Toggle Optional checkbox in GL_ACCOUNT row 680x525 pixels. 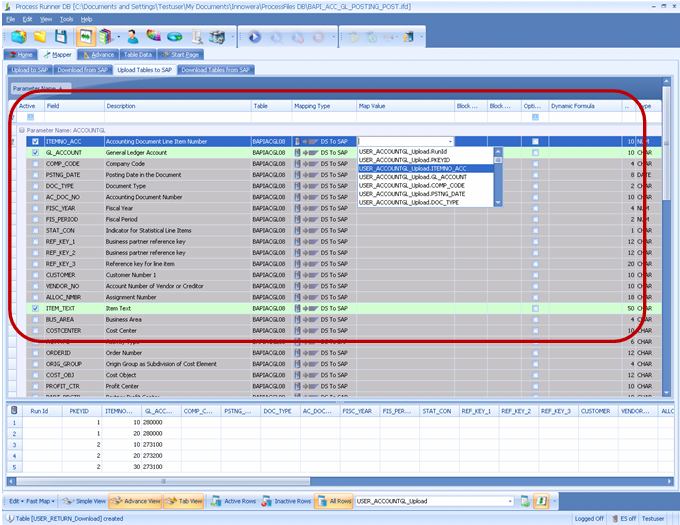tap(535, 153)
